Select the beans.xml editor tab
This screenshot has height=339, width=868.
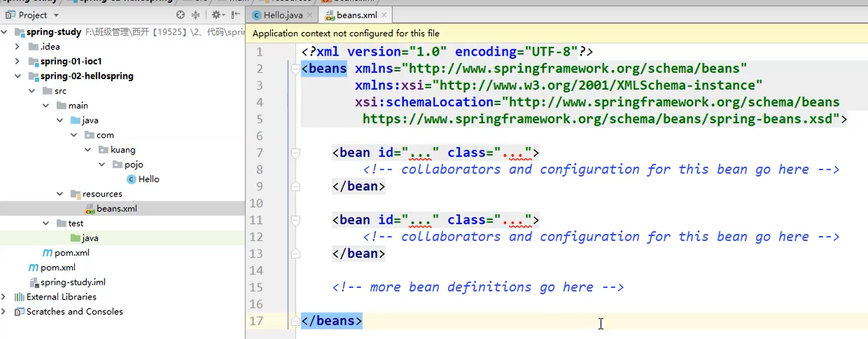coord(356,15)
